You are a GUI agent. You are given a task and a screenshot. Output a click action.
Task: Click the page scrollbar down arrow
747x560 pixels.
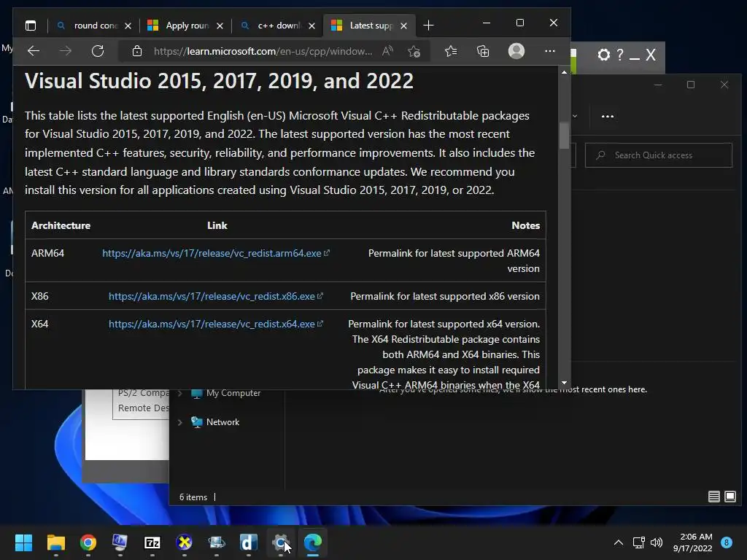click(564, 383)
